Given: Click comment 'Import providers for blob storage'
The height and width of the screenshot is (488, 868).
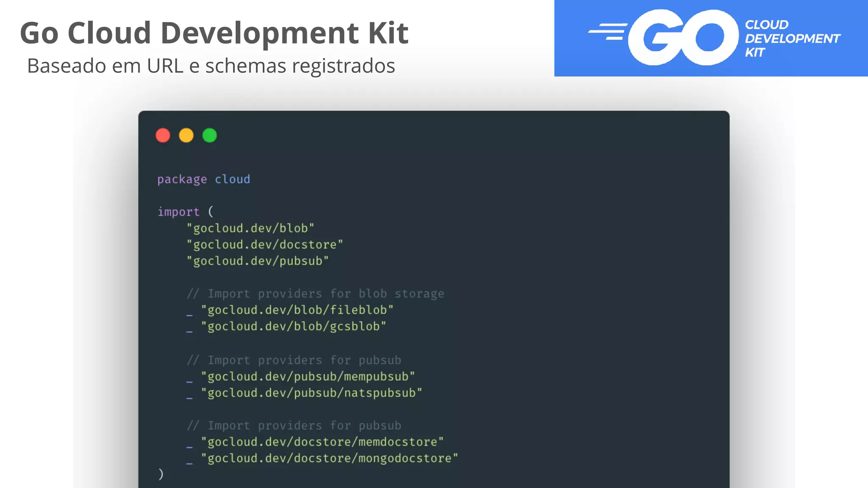Looking at the screenshot, I should [315, 294].
